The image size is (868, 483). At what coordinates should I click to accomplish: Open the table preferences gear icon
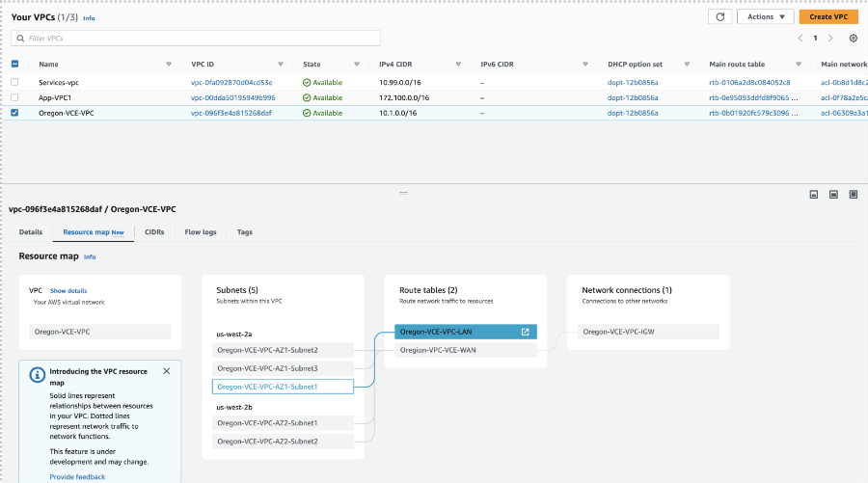tap(853, 39)
